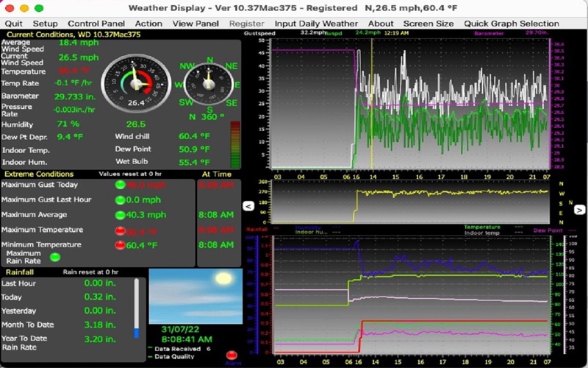Click the green Temperature graph legend label
Image resolution: width=588 pixels, height=368 pixels.
482,227
